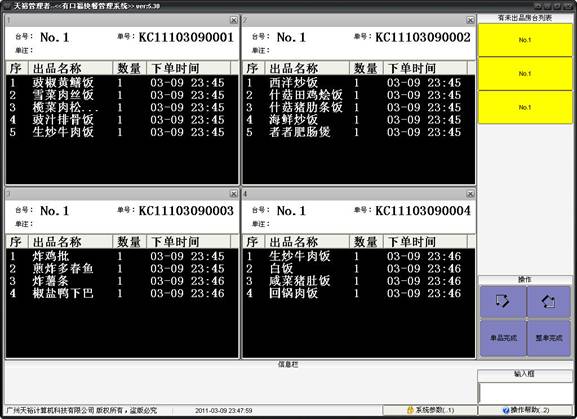Viewport: 577px width, 419px height.
Task: Open 系统参数 settings in status bar
Action: 430,410
